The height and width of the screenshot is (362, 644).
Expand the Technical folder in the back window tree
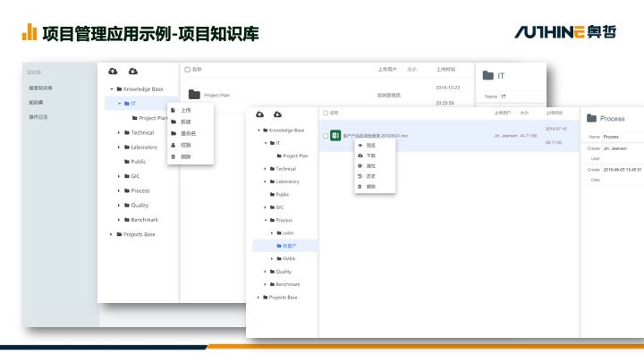tap(118, 132)
